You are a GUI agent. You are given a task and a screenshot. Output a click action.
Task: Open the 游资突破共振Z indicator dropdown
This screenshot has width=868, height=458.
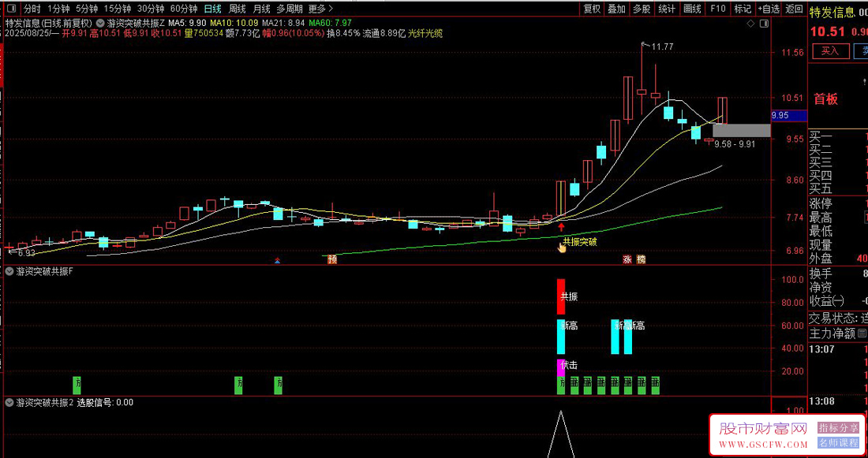tap(100, 23)
